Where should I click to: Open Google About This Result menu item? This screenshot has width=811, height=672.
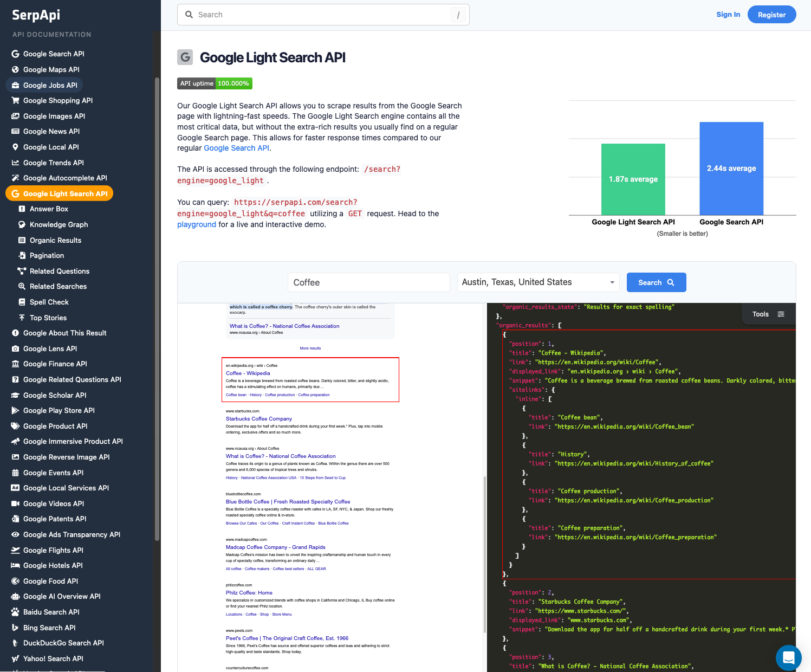(64, 333)
